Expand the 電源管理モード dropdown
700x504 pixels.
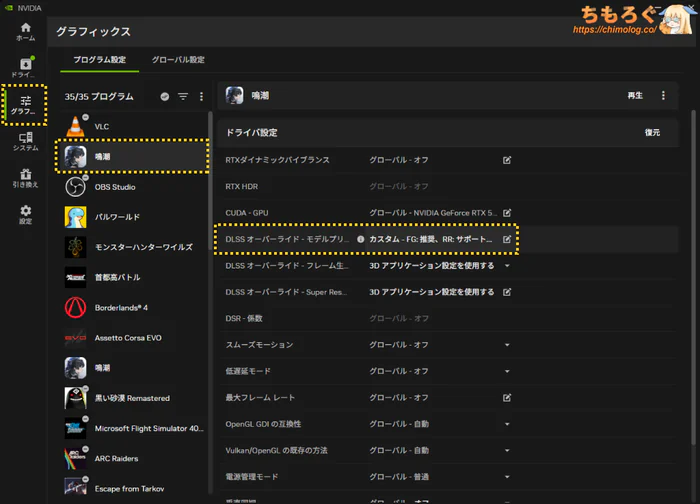coord(507,477)
